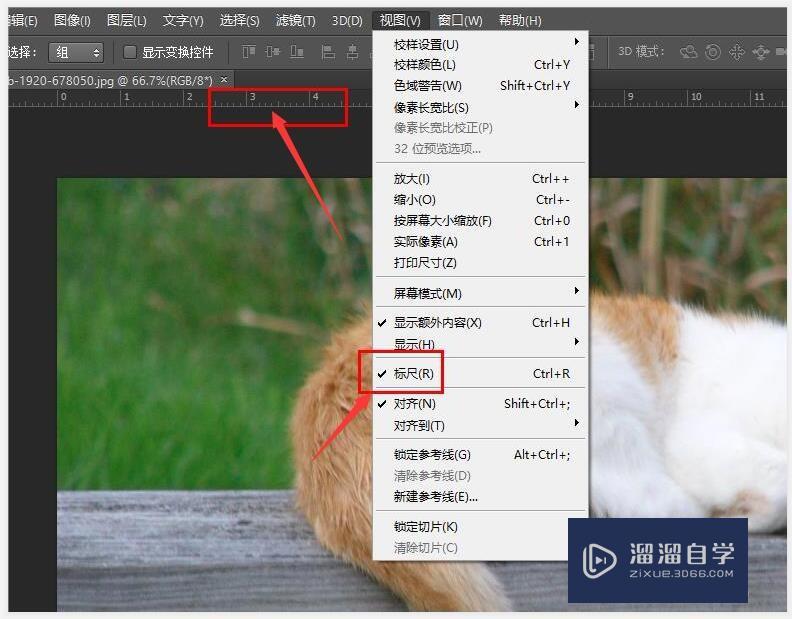Choose 锁定切片(K) menu item

480,527
